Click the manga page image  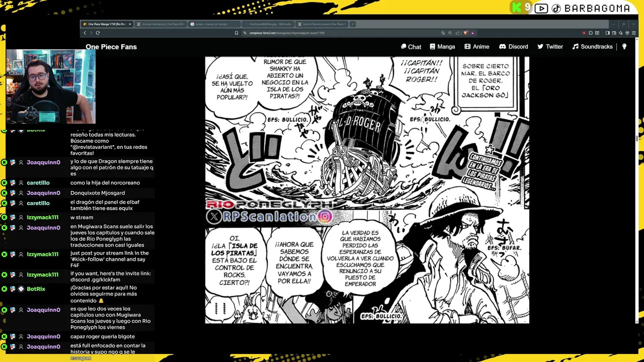coord(367,190)
